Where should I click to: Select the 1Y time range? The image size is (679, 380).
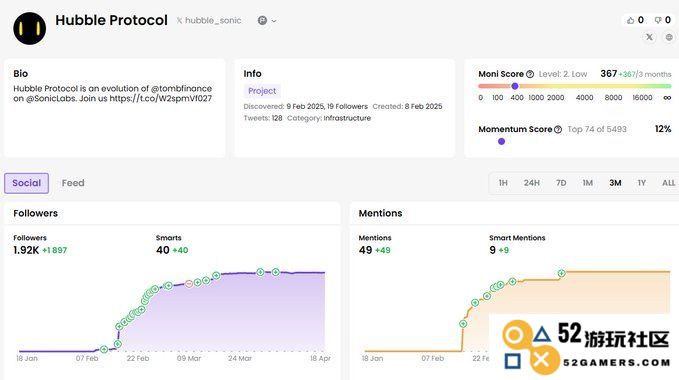click(642, 183)
